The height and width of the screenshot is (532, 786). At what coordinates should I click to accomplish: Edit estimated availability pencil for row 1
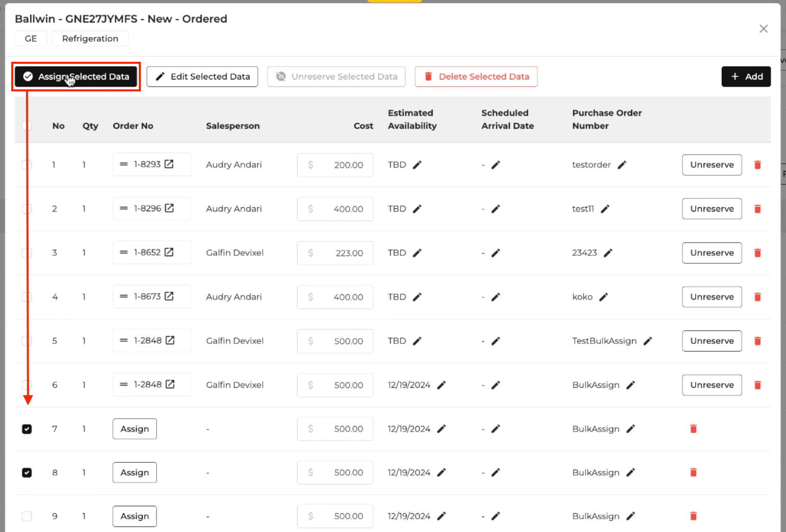pyautogui.click(x=417, y=165)
